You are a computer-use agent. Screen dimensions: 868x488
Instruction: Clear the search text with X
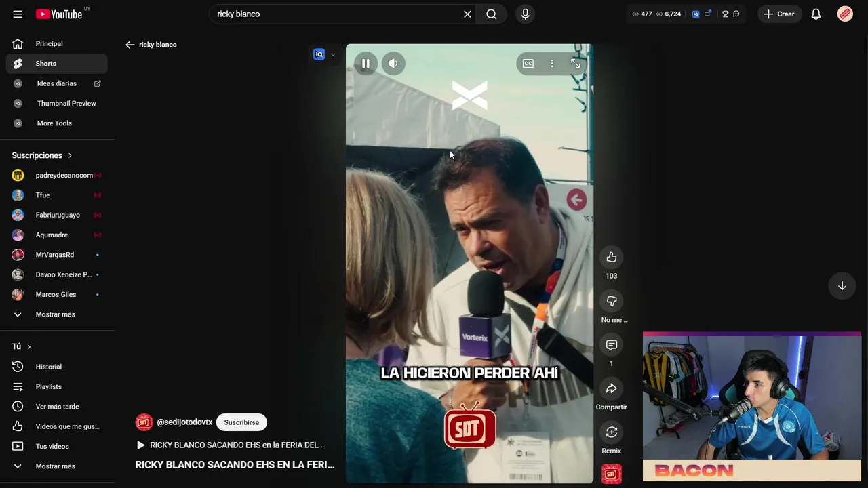tap(467, 14)
